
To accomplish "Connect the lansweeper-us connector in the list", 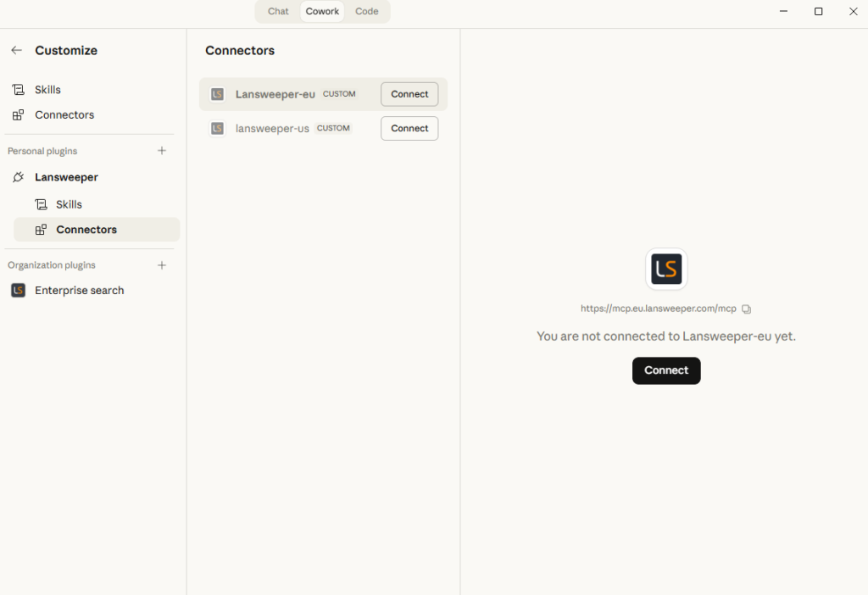I will coord(409,129).
